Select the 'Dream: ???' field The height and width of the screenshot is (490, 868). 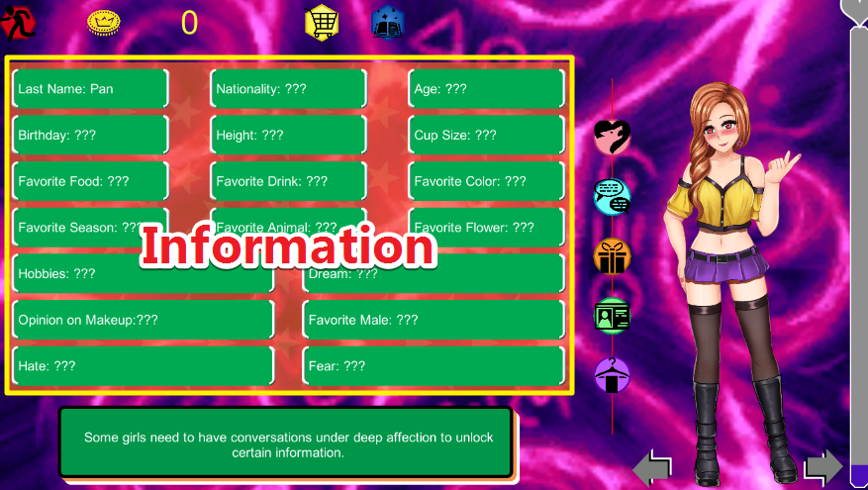pyautogui.click(x=434, y=273)
